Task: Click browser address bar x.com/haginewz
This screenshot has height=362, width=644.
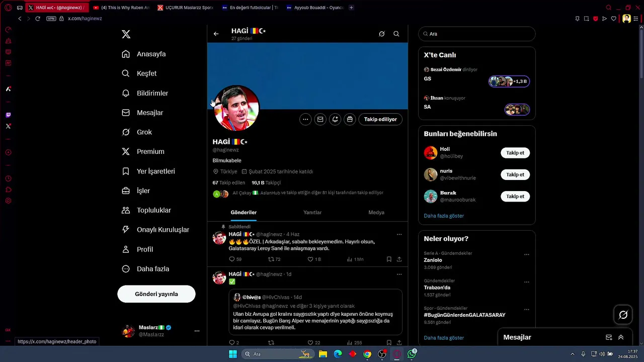Action: tap(85, 19)
